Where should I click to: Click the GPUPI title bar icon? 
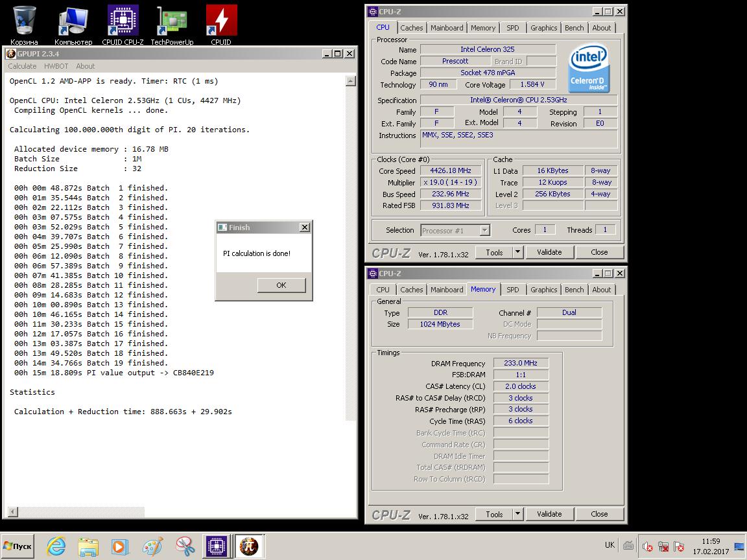click(x=11, y=54)
